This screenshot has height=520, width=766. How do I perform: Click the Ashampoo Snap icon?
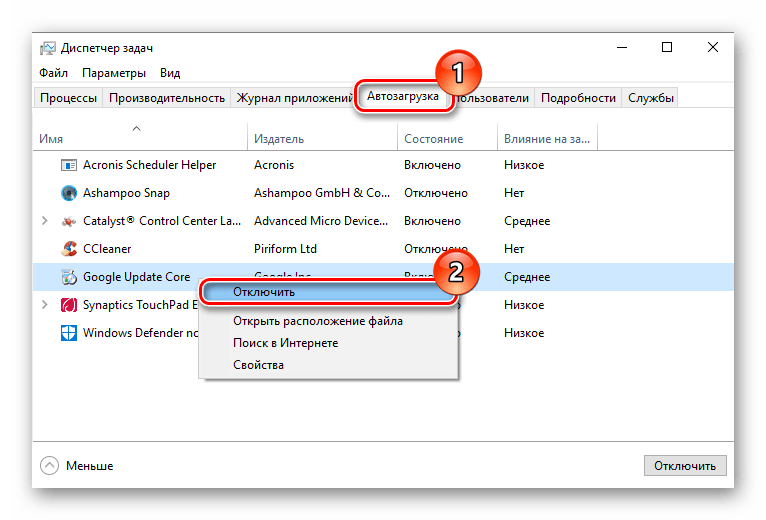(x=69, y=193)
